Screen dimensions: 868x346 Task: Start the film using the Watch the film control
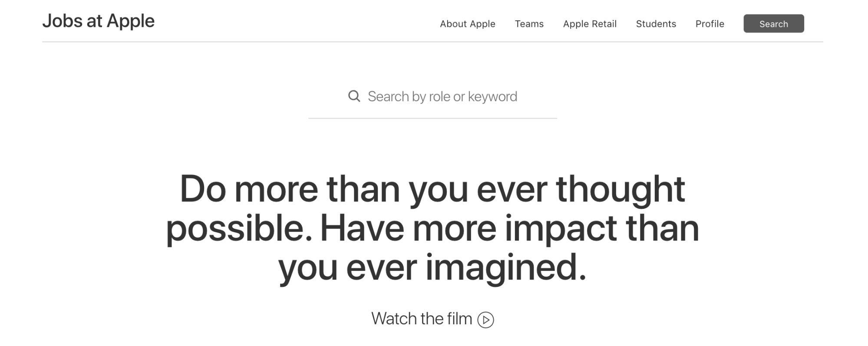[422, 319]
